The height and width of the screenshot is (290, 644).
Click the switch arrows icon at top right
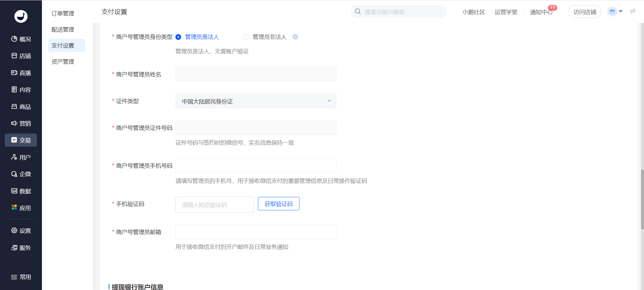tap(633, 11)
